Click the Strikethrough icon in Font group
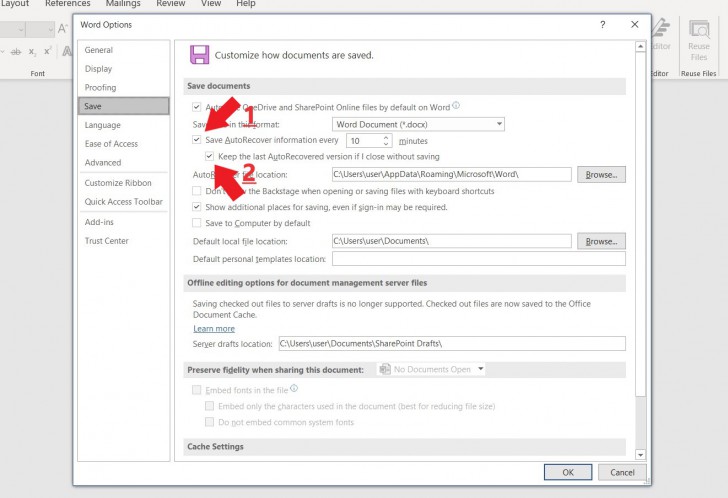Viewport: 728px width, 498px height. tap(16, 52)
